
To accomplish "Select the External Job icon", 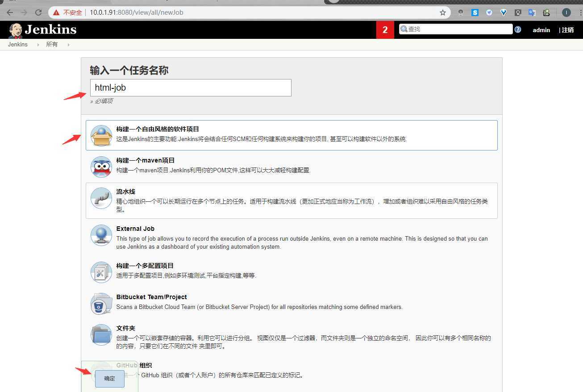I will point(101,235).
